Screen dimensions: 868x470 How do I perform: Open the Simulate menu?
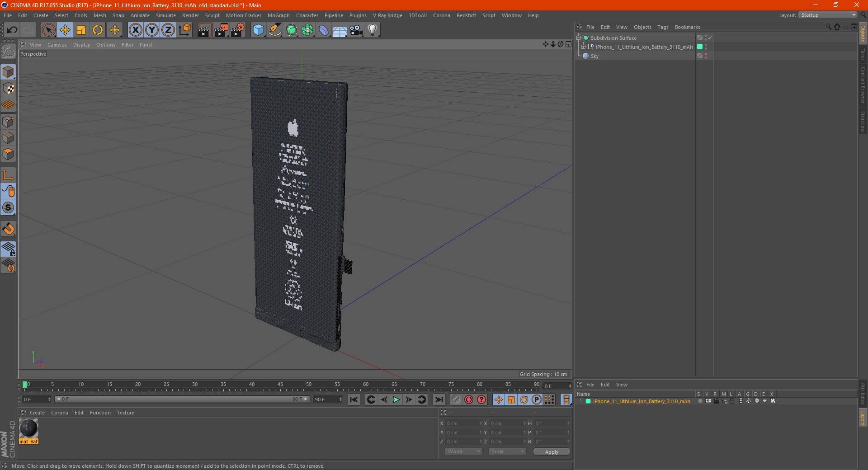[166, 15]
